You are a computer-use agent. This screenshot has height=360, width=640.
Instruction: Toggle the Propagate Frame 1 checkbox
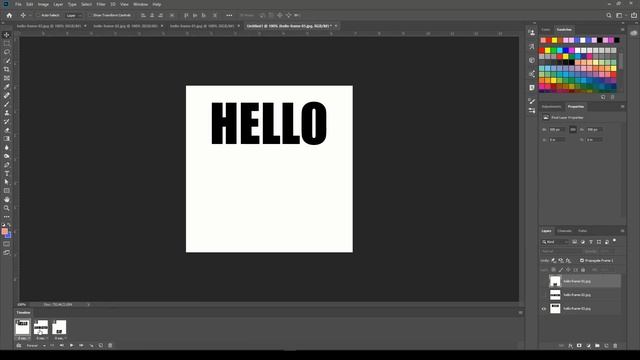pos(582,260)
